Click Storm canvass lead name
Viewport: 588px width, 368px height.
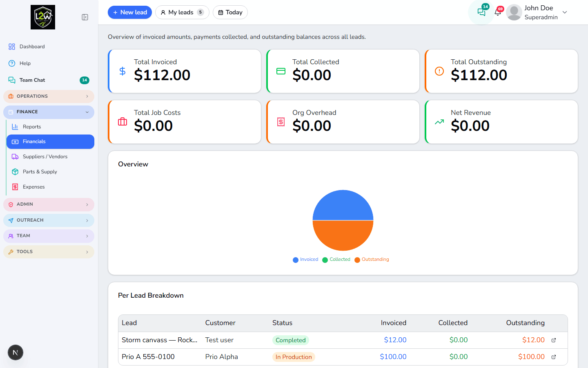(160, 340)
